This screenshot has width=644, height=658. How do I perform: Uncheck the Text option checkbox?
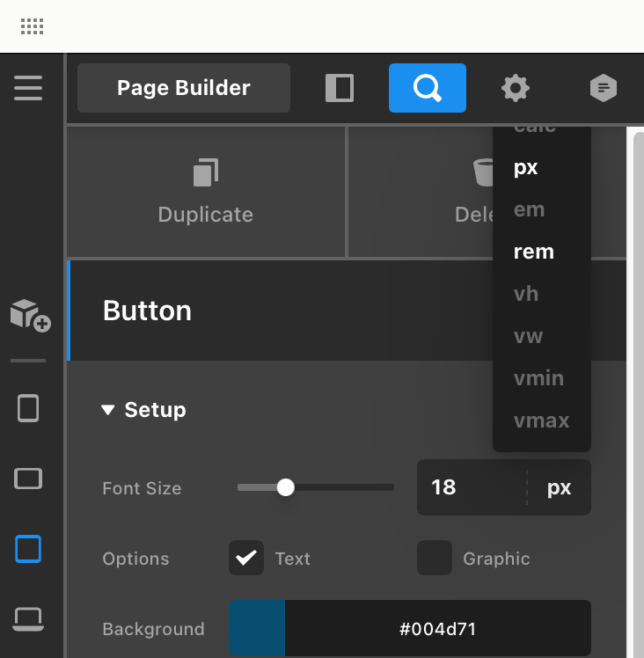246,558
